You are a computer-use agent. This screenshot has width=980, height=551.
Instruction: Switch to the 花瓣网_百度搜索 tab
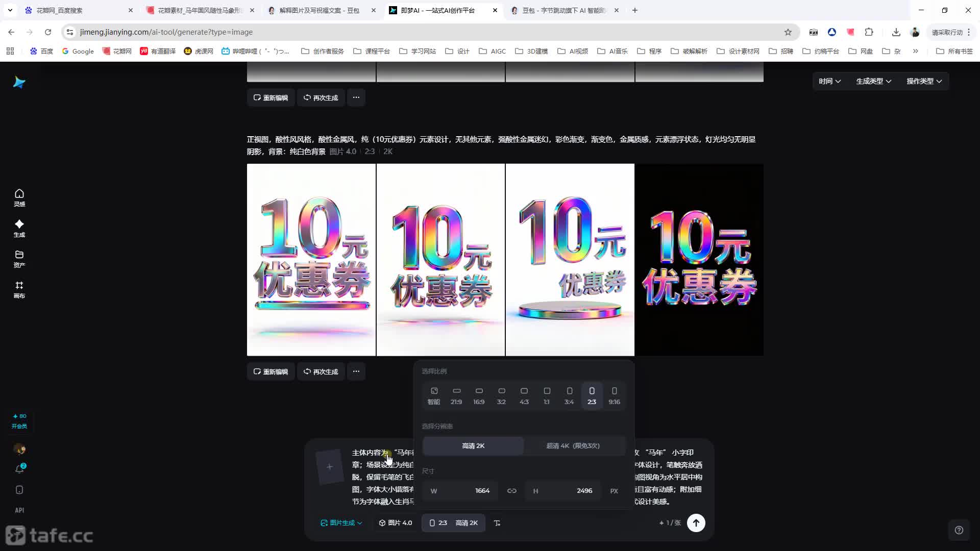click(x=79, y=10)
